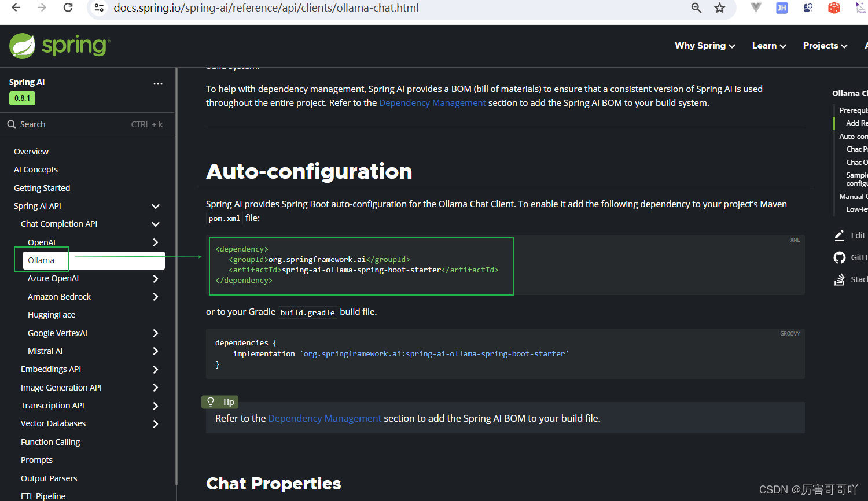Image resolution: width=868 pixels, height=501 pixels.
Task: Click the browser address bar URL
Action: pos(266,8)
